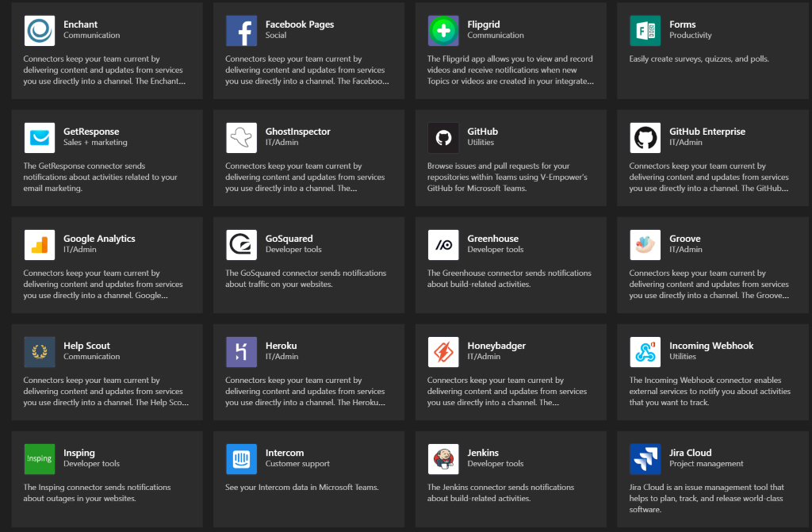Click the 'Sales + marketing' category label
Viewport: 812px width, 532px height.
tap(95, 143)
